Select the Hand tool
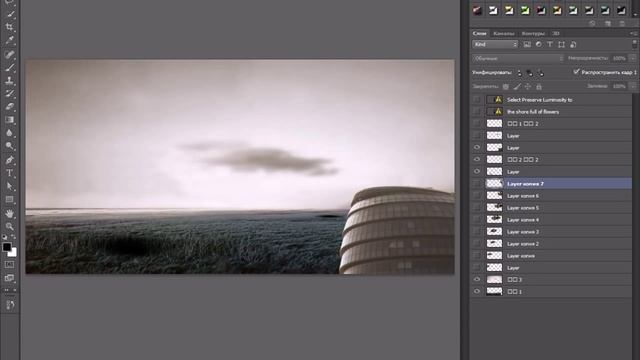Screen dimensions: 640x360 pos(10,213)
